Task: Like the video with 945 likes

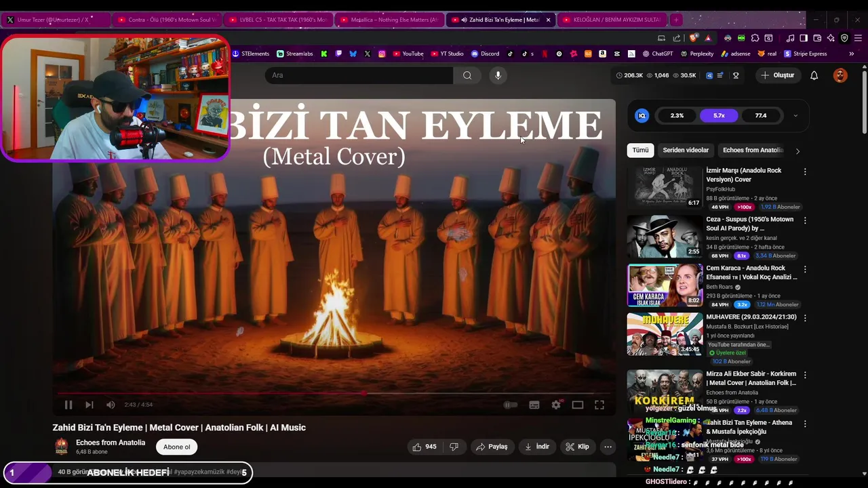Action: pyautogui.click(x=425, y=447)
